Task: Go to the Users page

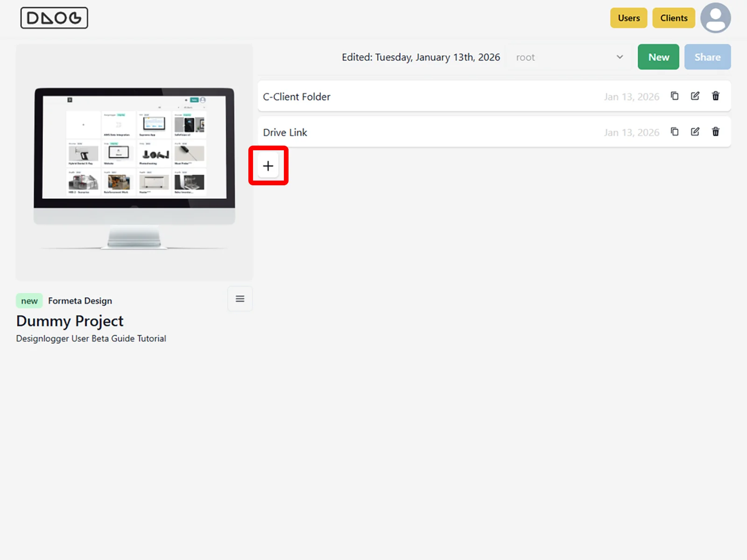Action: pyautogui.click(x=628, y=18)
